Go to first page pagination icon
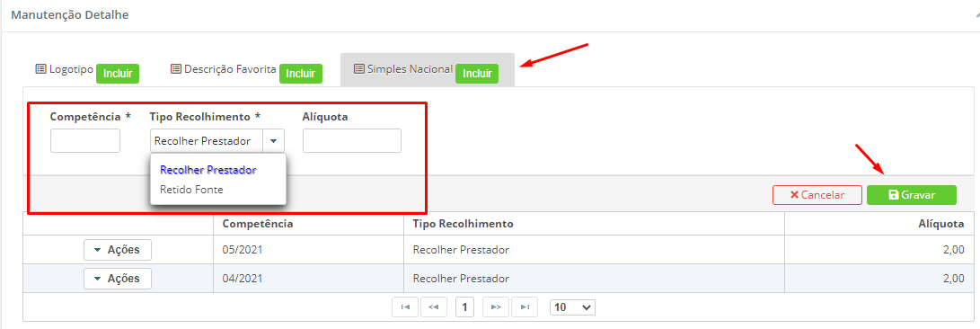The width and height of the screenshot is (980, 329). click(x=405, y=307)
